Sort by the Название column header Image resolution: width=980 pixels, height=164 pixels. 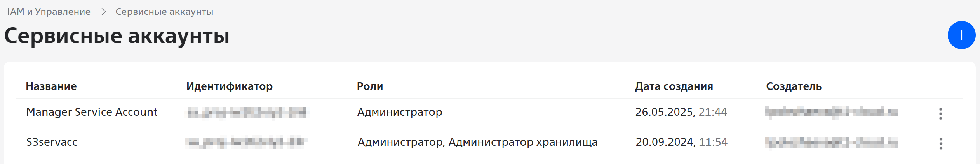point(51,86)
